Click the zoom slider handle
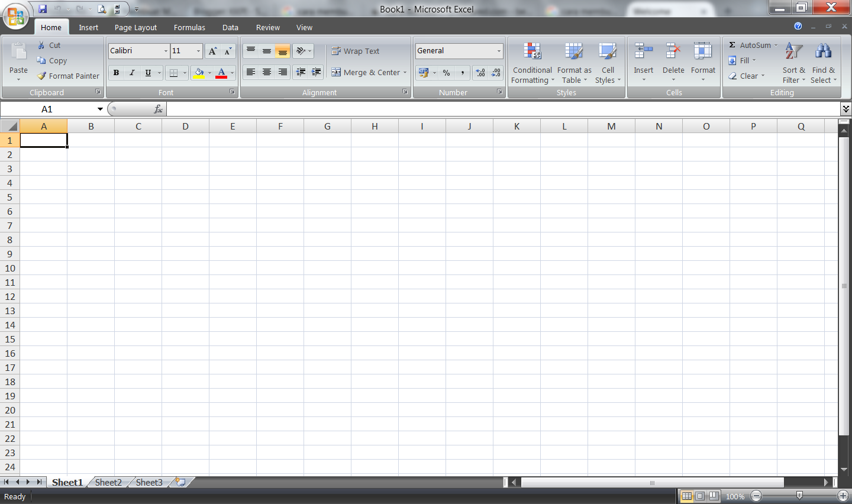The image size is (852, 504). [x=799, y=496]
